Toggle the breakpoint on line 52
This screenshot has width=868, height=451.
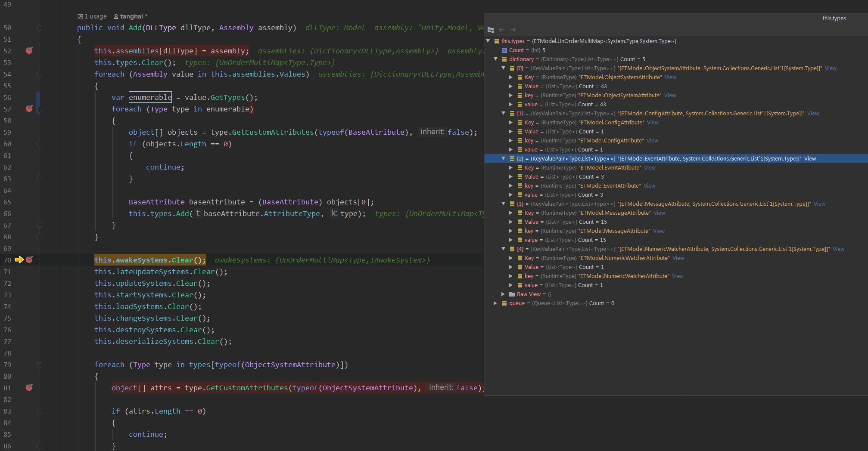pos(29,51)
